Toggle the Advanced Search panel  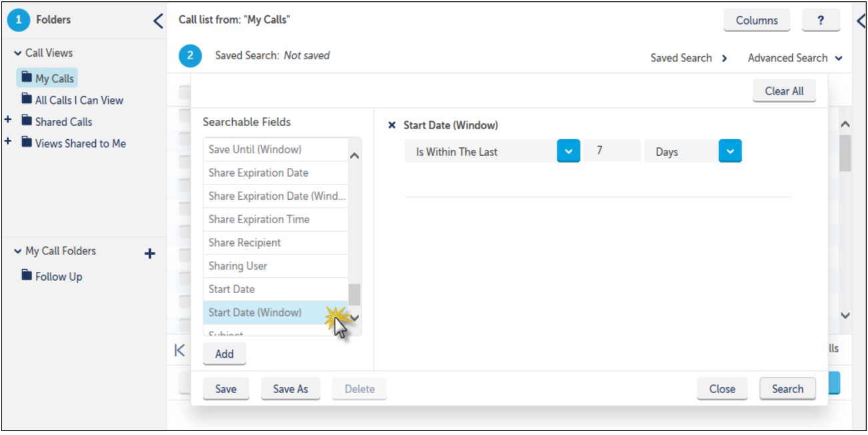pyautogui.click(x=795, y=58)
